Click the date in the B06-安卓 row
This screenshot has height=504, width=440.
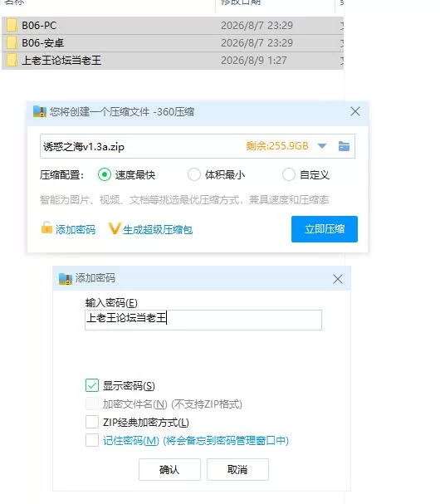pyautogui.click(x=257, y=42)
